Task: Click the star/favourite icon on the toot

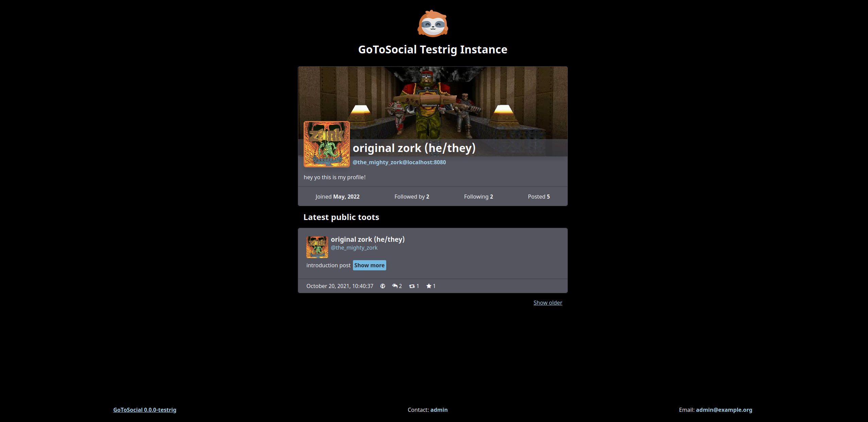Action: click(428, 286)
